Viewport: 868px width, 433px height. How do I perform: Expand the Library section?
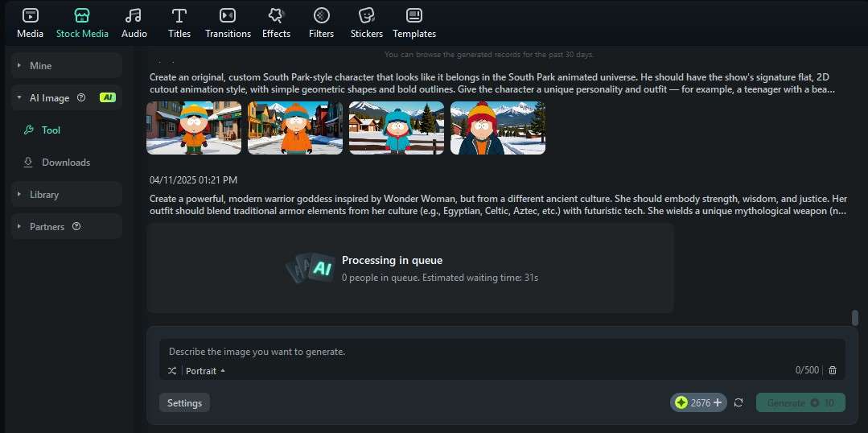point(67,194)
